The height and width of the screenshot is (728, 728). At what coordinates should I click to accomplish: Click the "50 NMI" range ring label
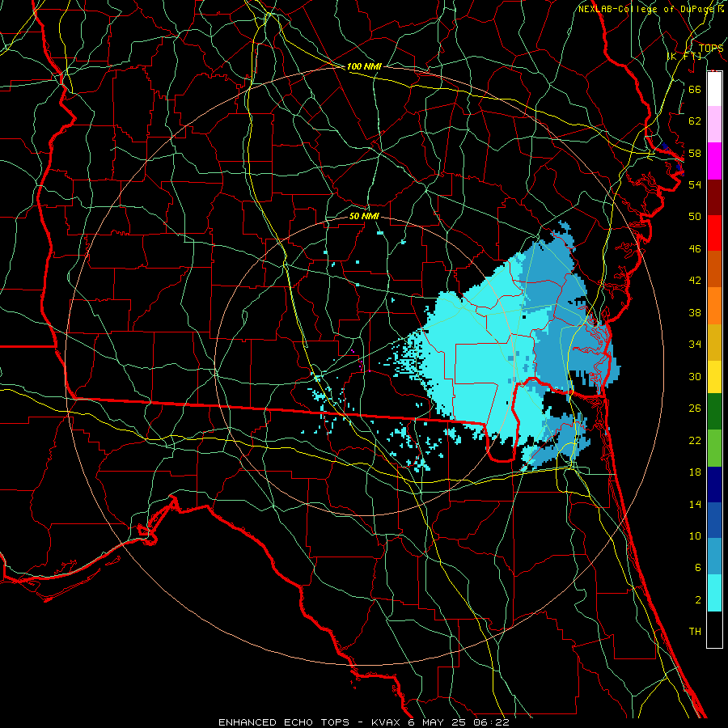coord(364,216)
